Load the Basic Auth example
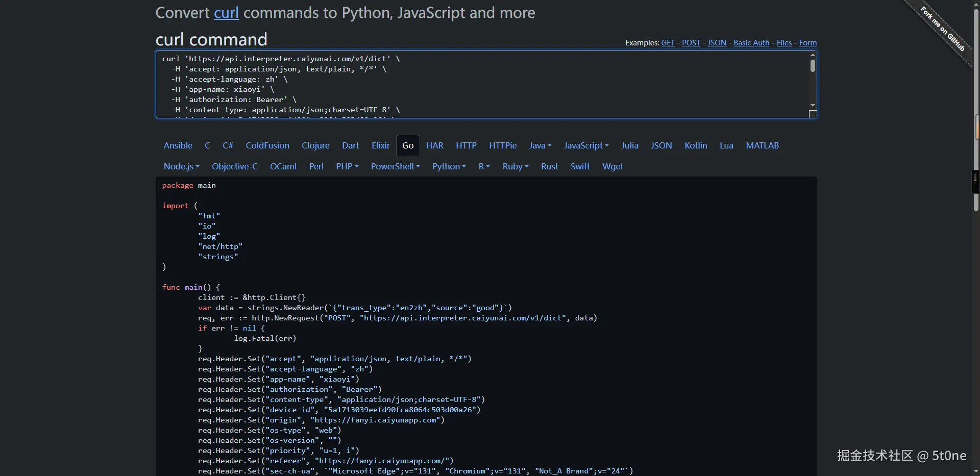The height and width of the screenshot is (476, 980). coord(751,43)
